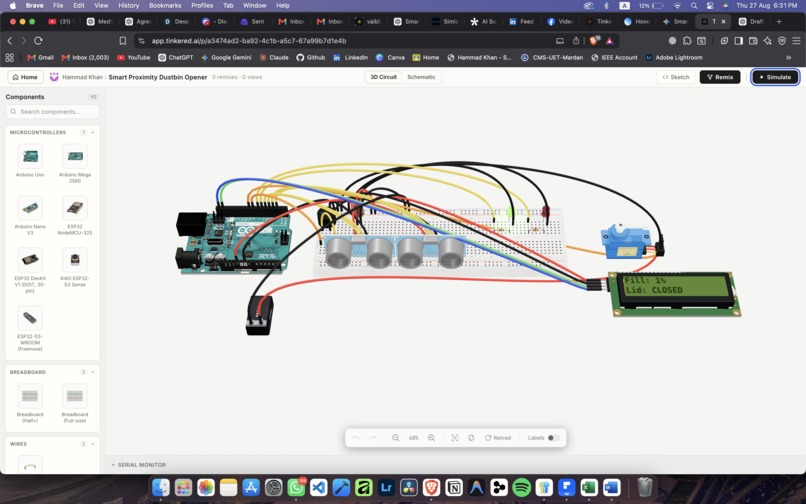The width and height of the screenshot is (806, 504).
Task: Fit circuit to view icon
Action: tap(454, 438)
